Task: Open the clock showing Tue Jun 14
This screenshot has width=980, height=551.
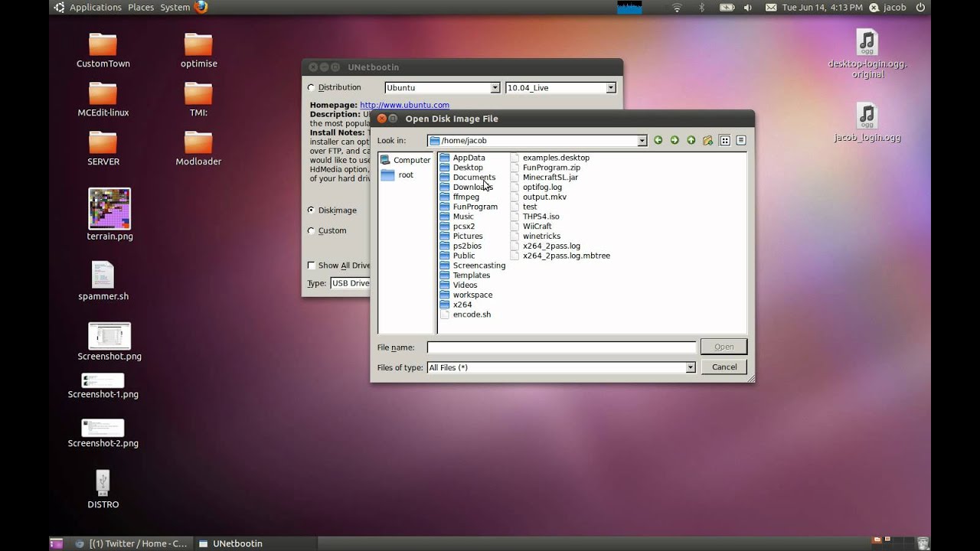Action: (822, 7)
